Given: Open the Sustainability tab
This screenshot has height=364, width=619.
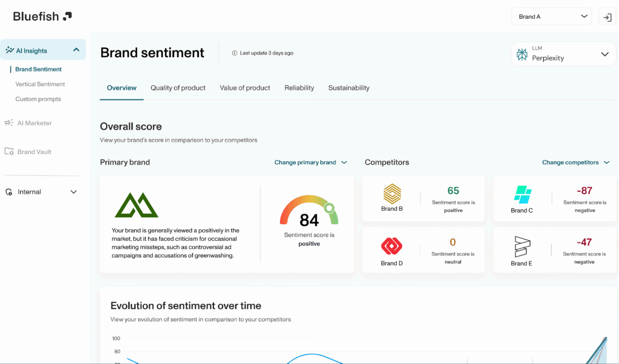Looking at the screenshot, I should pyautogui.click(x=349, y=88).
